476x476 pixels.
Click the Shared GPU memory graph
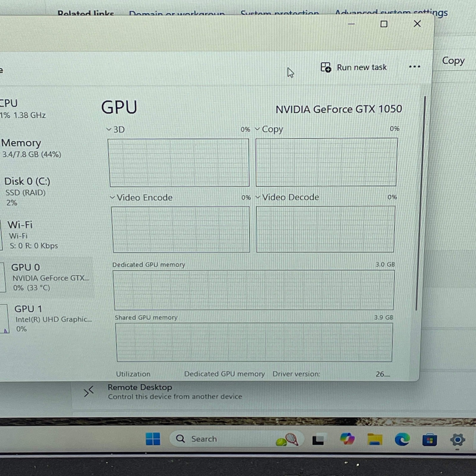254,342
